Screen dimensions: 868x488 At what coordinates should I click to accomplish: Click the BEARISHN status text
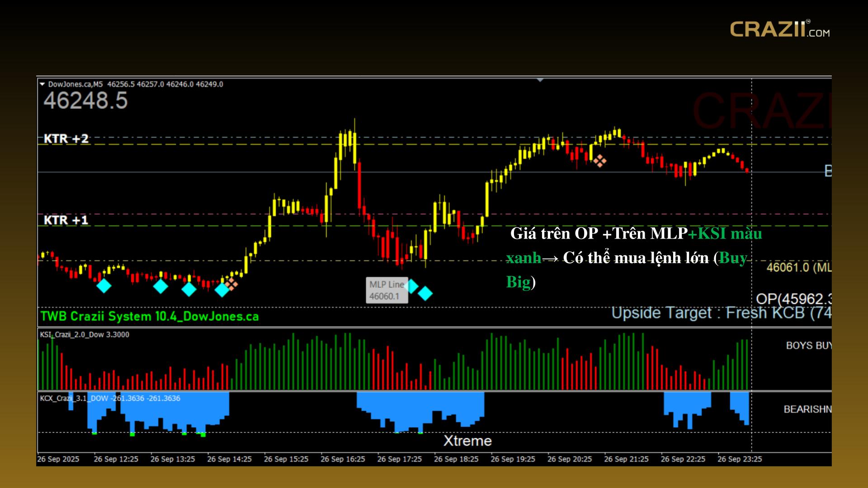(x=807, y=409)
